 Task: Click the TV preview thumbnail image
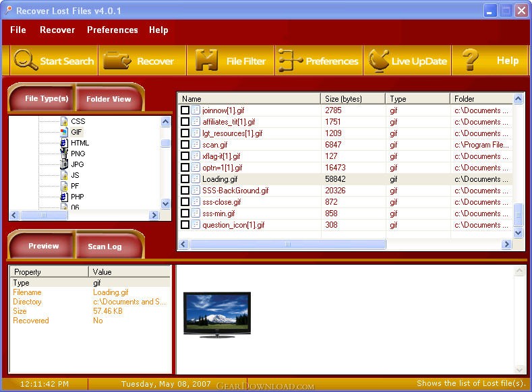coord(217,315)
